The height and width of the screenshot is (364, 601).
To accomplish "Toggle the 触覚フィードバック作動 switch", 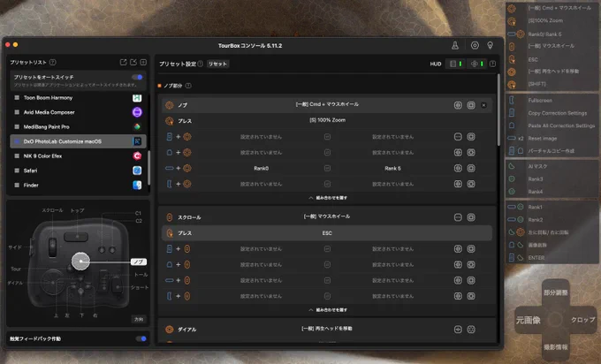I will click(x=141, y=338).
